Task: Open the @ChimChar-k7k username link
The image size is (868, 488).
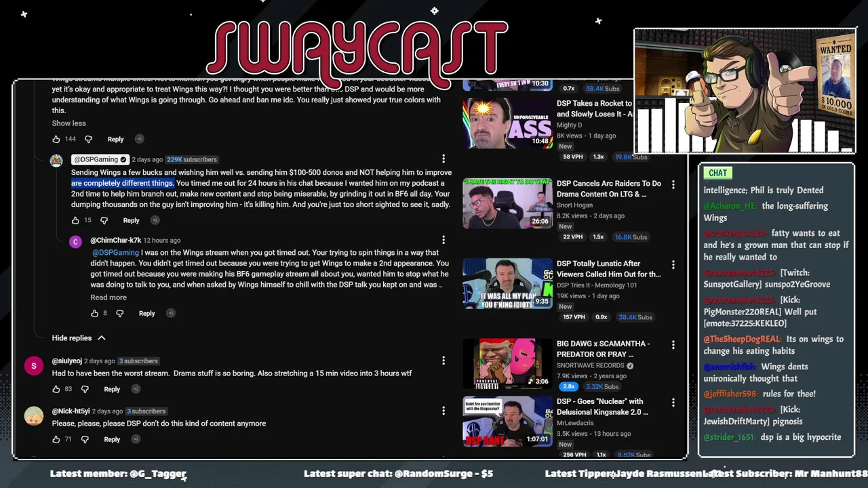Action: pos(115,240)
